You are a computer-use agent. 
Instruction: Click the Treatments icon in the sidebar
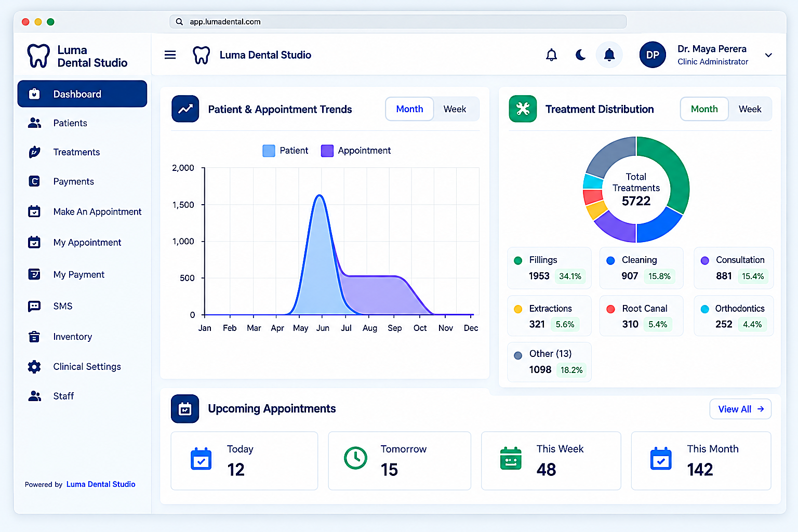(34, 152)
